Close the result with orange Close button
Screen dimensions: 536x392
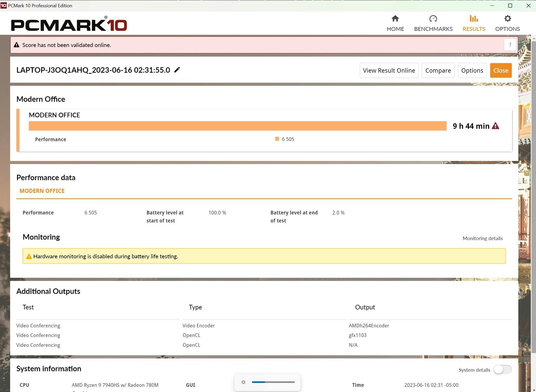(501, 70)
